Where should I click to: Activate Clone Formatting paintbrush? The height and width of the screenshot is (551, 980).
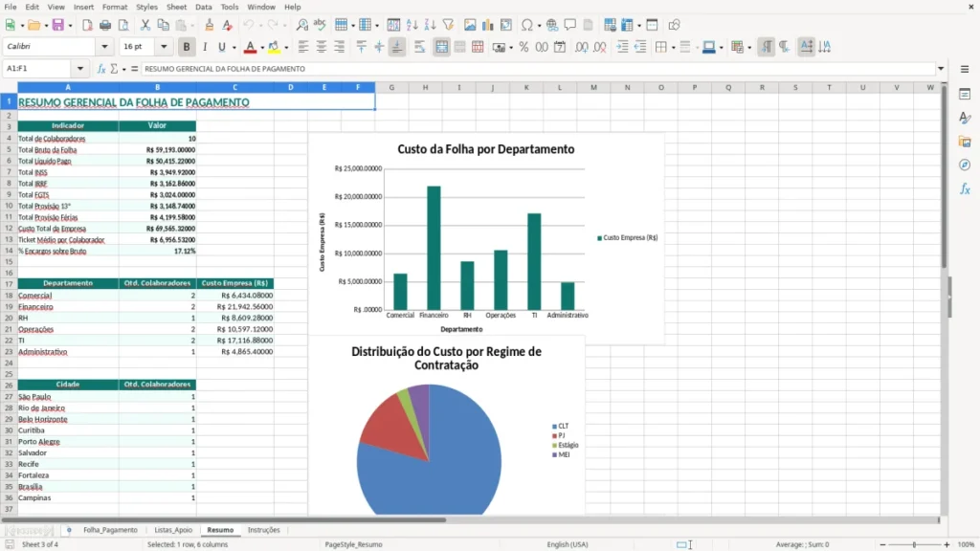(x=210, y=25)
